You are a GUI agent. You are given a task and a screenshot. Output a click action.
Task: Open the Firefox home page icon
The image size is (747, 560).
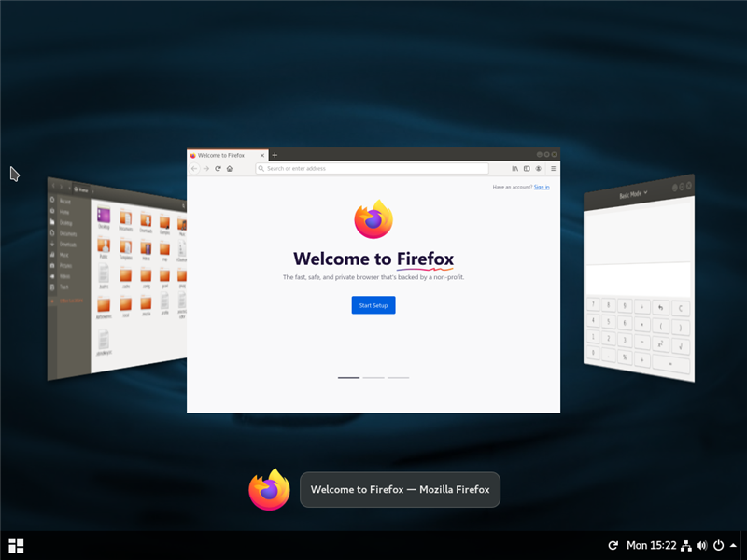point(230,169)
